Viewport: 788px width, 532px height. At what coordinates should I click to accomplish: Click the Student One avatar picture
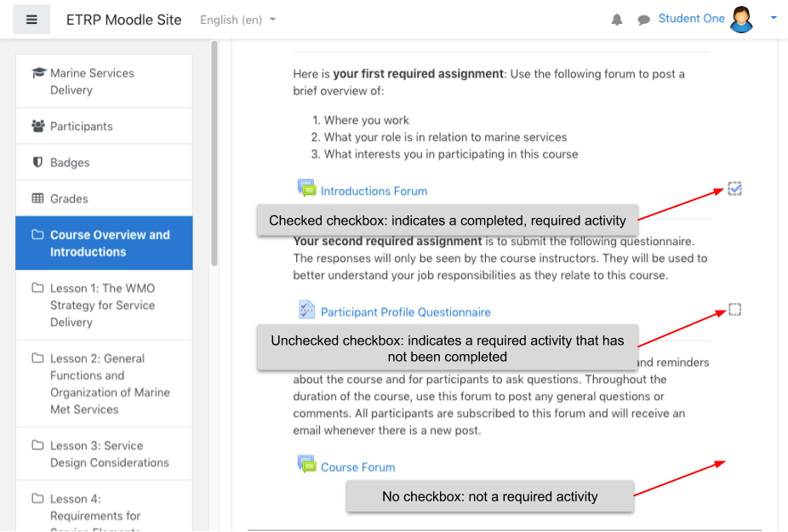click(x=742, y=19)
